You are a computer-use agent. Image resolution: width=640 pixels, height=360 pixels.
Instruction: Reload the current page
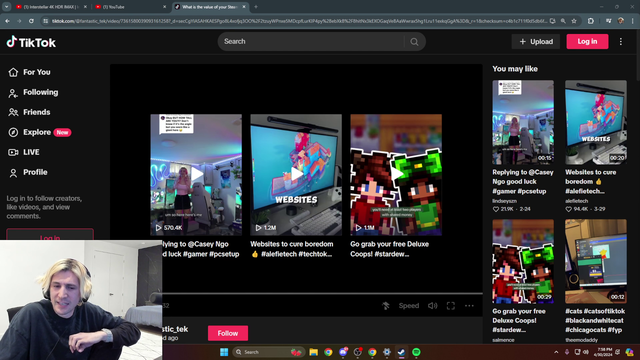coord(31,21)
